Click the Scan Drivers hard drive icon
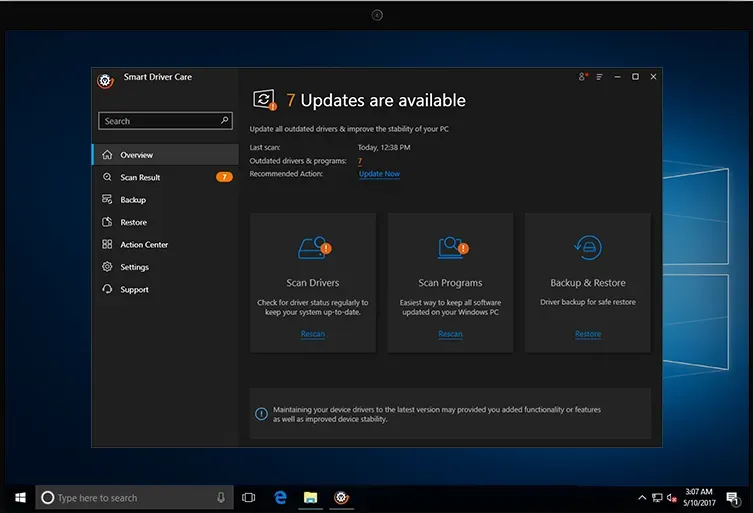Image resolution: width=753 pixels, height=513 pixels. coord(314,248)
